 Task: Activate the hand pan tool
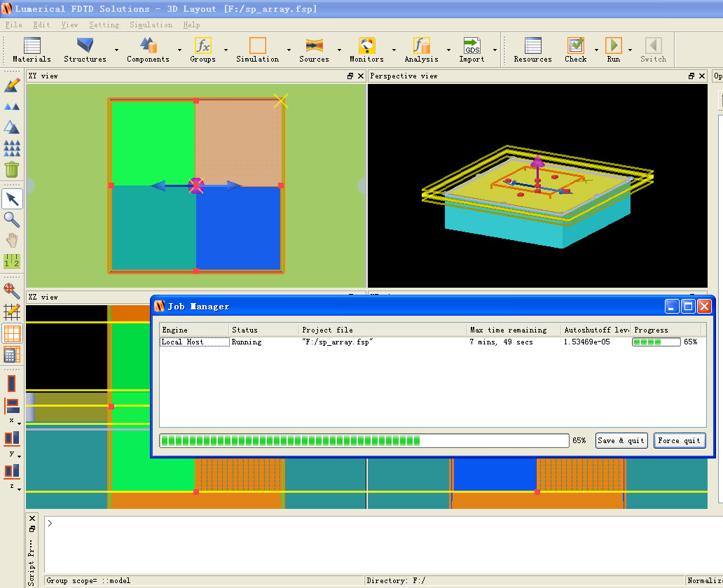12,240
